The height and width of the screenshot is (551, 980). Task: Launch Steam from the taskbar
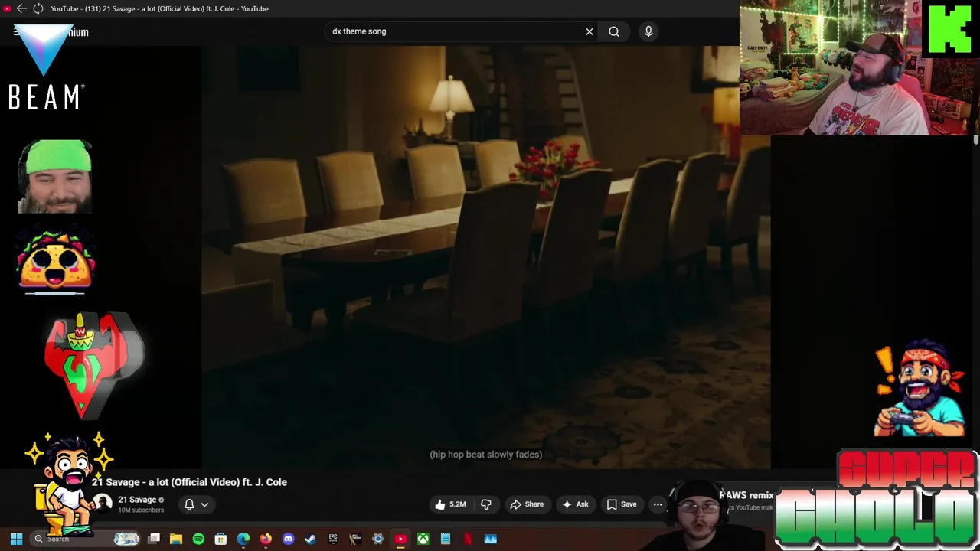click(310, 539)
